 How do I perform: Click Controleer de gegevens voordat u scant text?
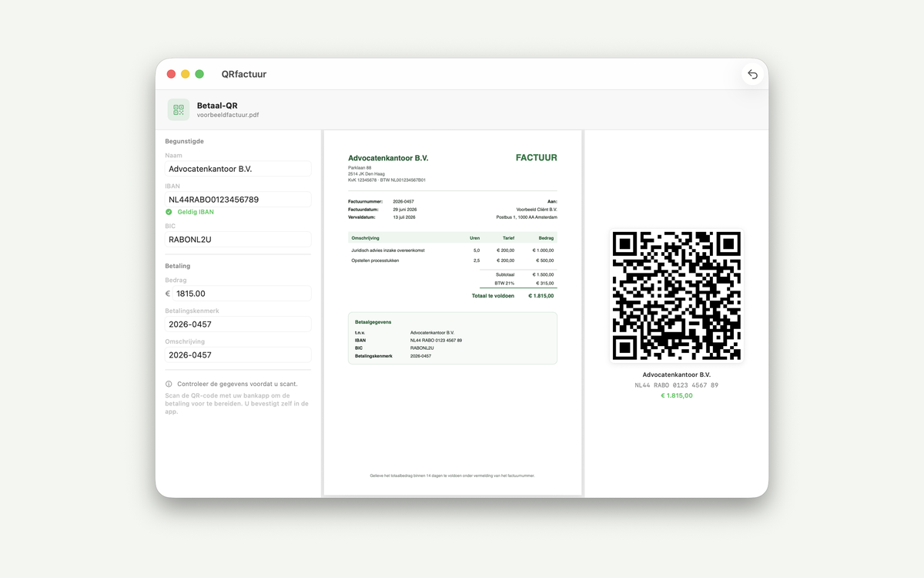(237, 384)
